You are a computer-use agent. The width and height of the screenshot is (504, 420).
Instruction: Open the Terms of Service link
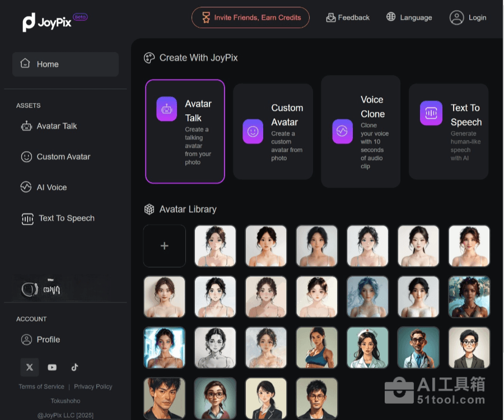click(41, 386)
